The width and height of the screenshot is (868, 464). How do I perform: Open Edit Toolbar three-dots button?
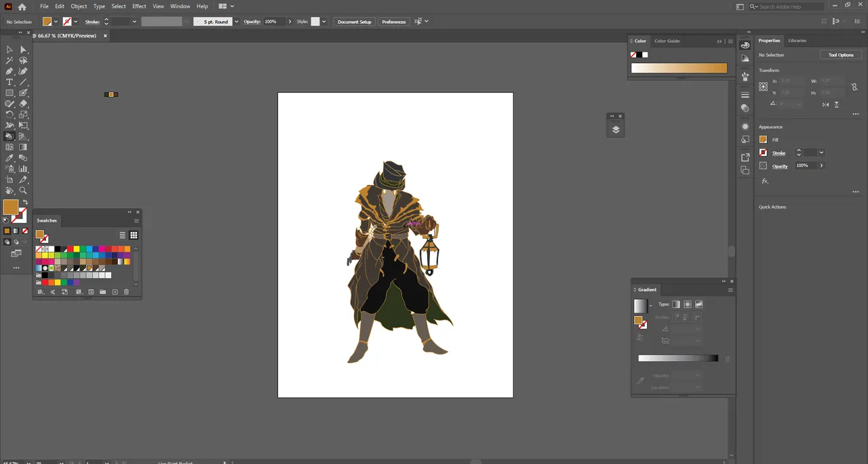16,267
